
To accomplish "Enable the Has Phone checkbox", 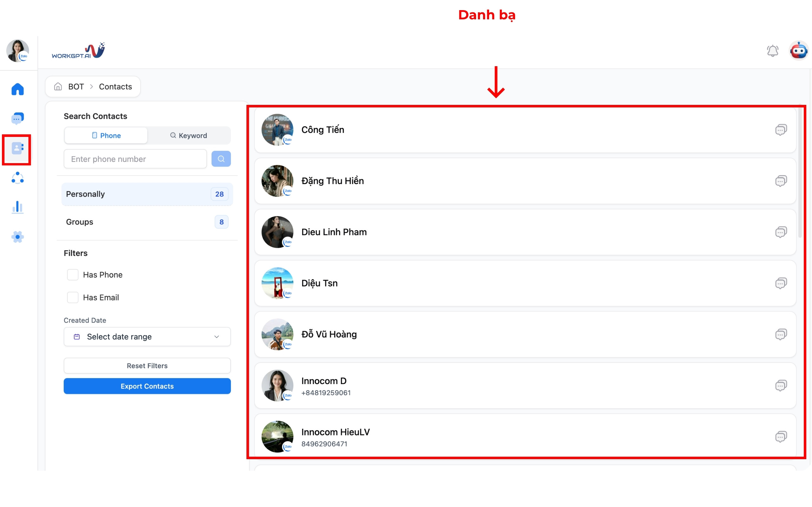I will [x=73, y=275].
